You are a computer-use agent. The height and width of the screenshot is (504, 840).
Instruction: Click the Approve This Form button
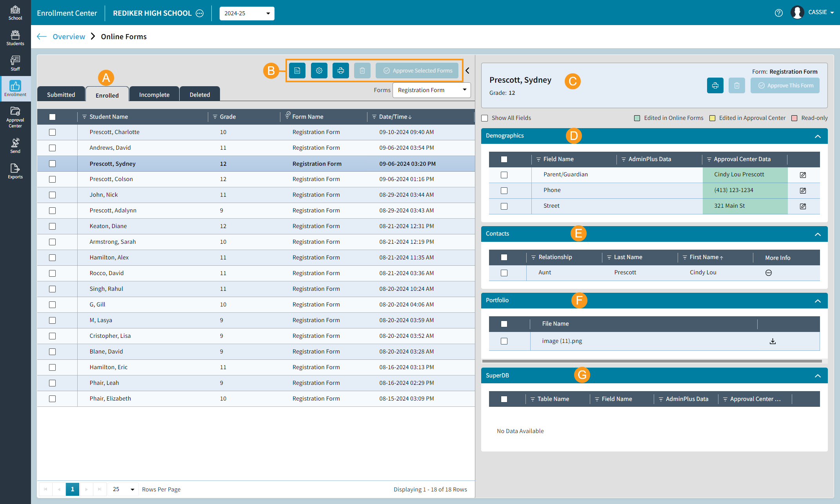point(785,85)
